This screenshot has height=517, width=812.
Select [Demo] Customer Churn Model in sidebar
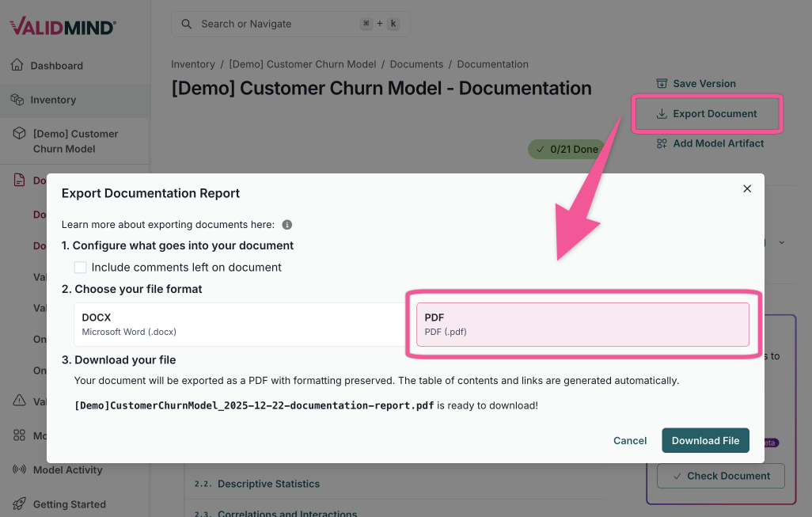coord(75,141)
